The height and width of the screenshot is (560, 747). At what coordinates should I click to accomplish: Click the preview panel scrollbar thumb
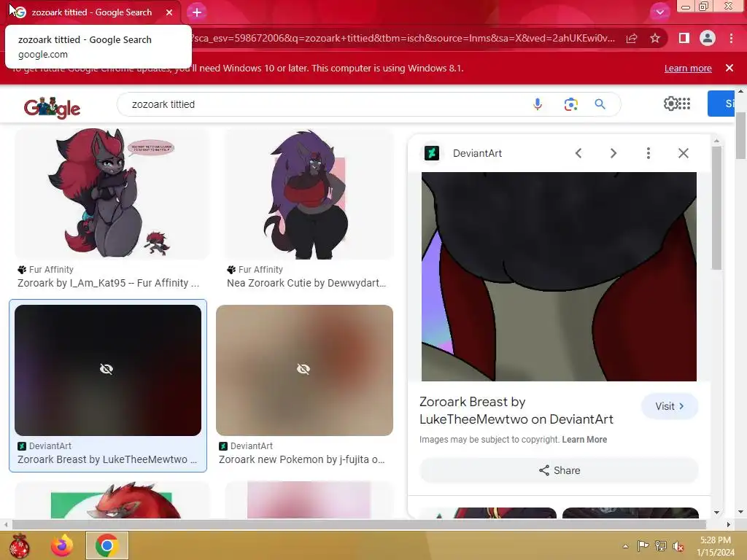[x=716, y=208]
